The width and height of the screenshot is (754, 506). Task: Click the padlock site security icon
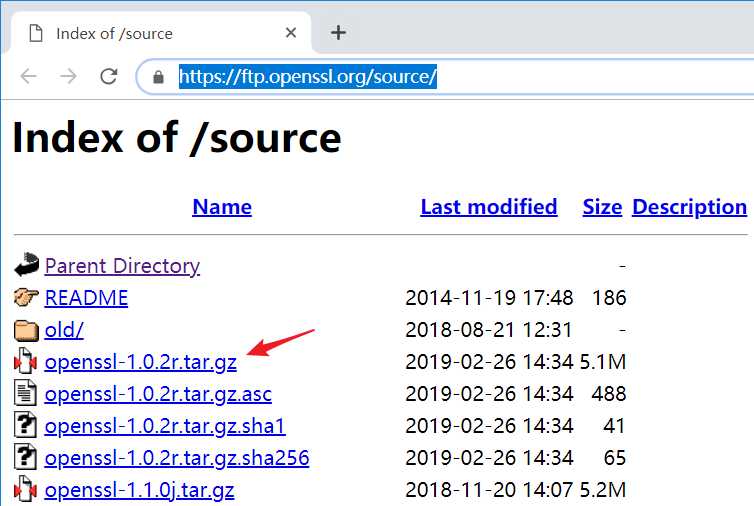tap(158, 76)
